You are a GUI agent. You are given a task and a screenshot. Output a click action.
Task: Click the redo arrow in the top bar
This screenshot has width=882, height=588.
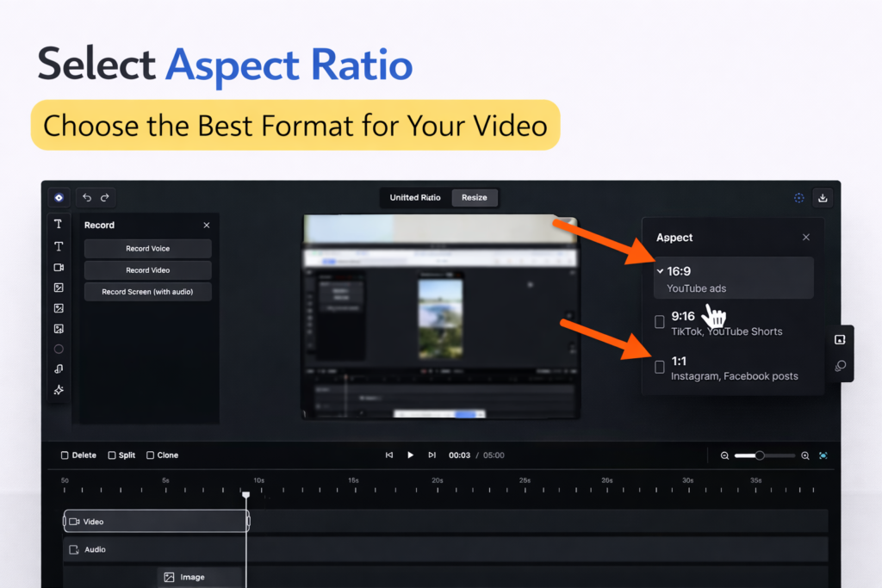click(x=105, y=198)
